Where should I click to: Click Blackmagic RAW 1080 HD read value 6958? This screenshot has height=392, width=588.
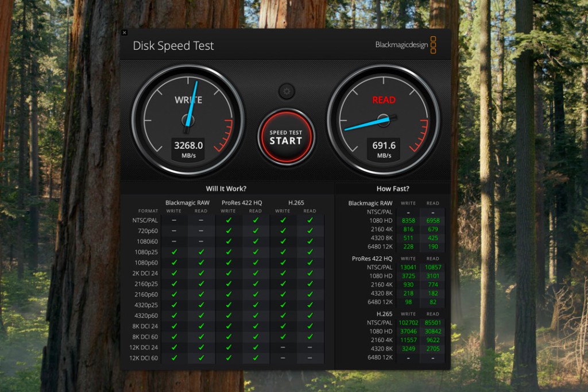pyautogui.click(x=433, y=221)
